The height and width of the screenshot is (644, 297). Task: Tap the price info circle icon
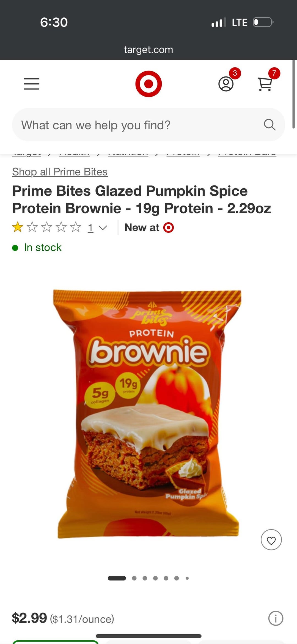coord(276,618)
